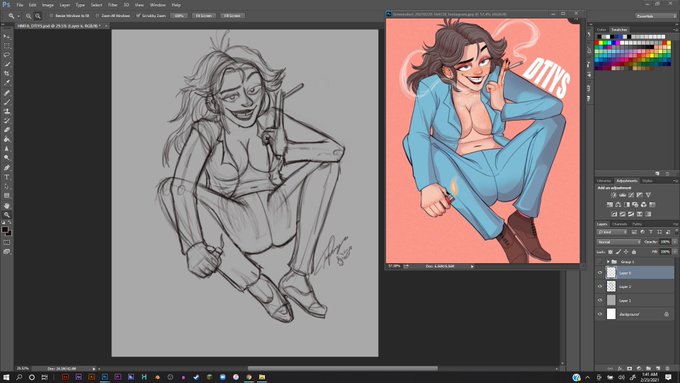The image size is (680, 383).
Task: Select the Type tool
Action: coord(7,177)
